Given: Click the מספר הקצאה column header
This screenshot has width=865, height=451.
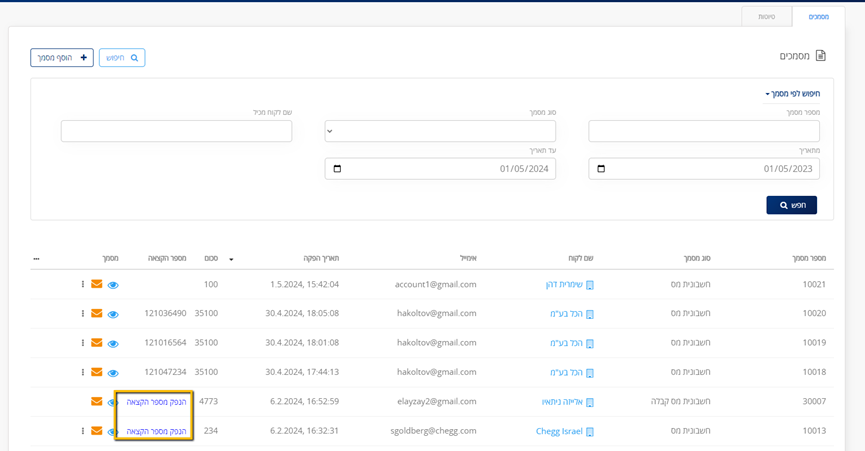Looking at the screenshot, I should pyautogui.click(x=167, y=258).
